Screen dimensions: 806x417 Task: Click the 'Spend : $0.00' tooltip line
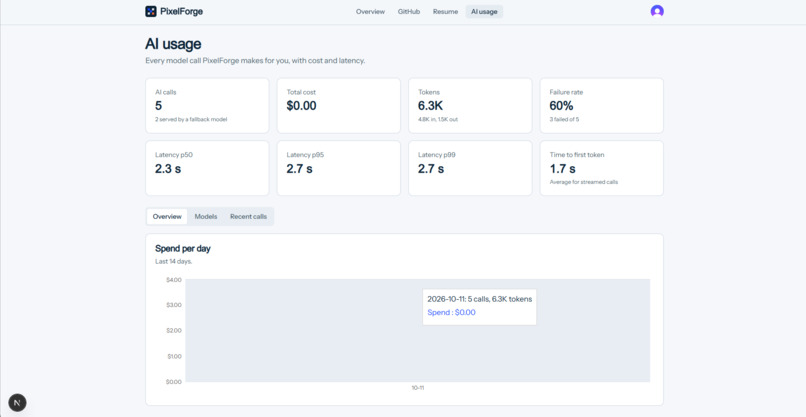click(451, 312)
